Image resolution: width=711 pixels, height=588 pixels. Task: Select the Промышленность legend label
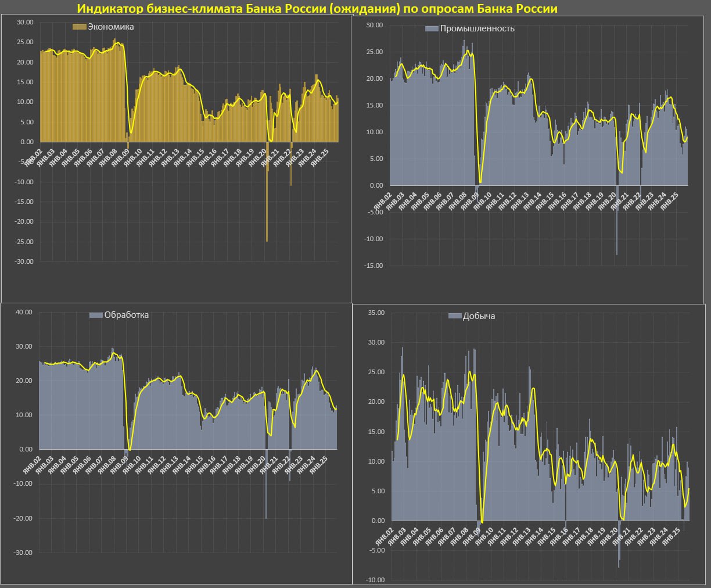(477, 28)
